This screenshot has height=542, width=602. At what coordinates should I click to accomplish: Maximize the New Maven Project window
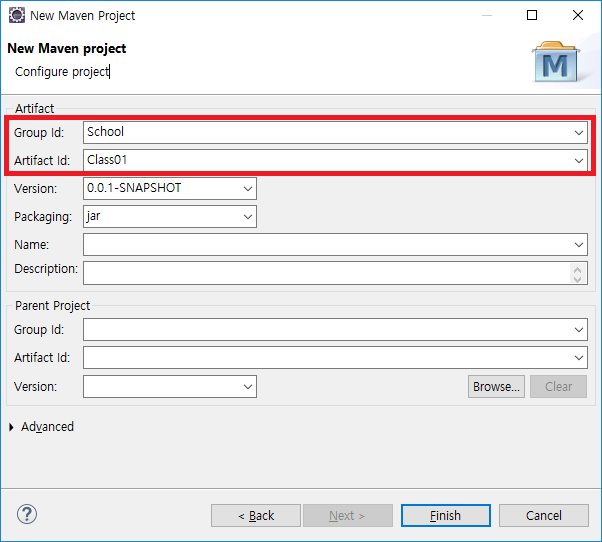click(x=532, y=15)
